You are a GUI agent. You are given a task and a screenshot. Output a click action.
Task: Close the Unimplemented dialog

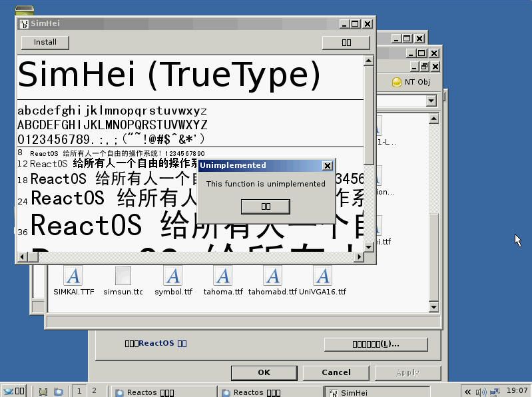point(327,166)
